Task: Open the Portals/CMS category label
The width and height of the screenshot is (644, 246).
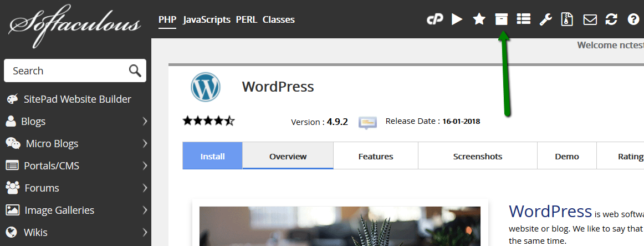Action: tap(52, 166)
